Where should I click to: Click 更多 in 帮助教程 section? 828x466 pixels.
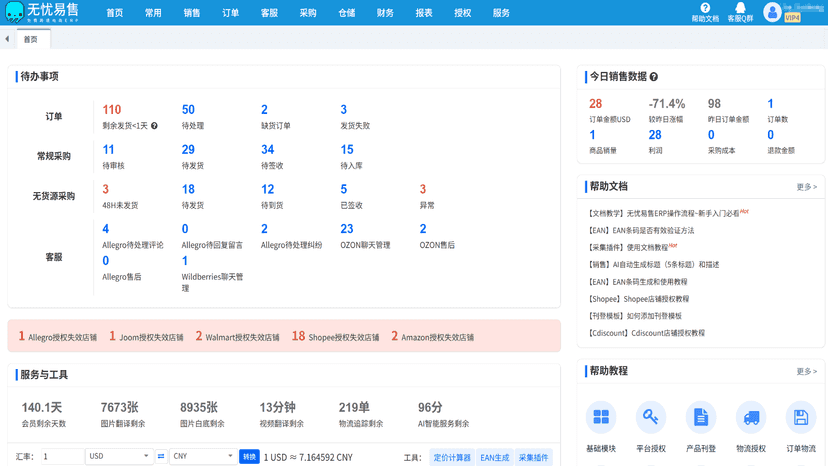pyautogui.click(x=806, y=372)
